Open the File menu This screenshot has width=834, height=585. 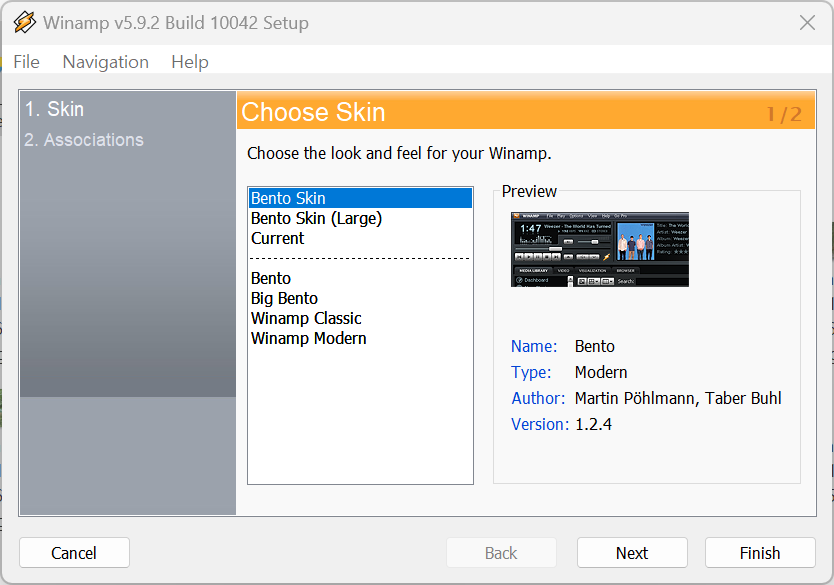click(x=27, y=62)
